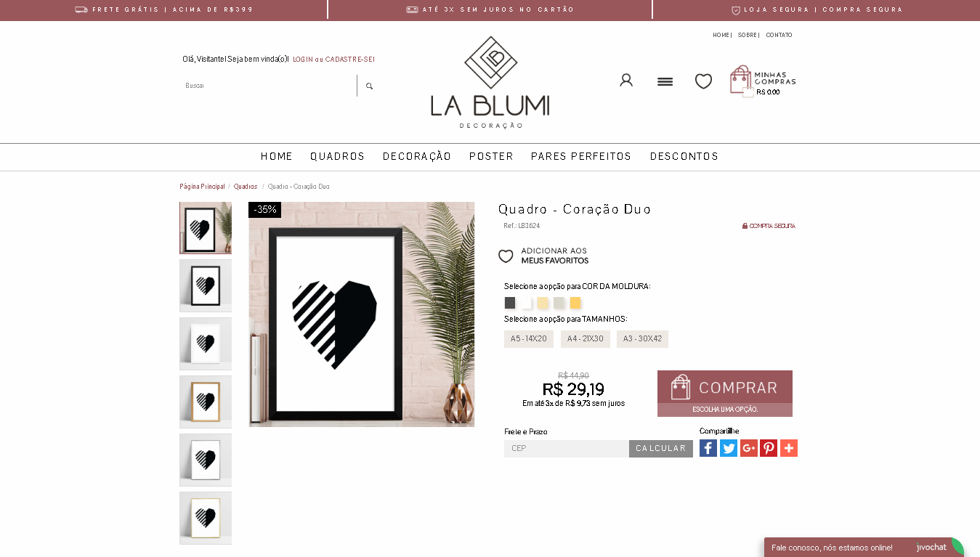The width and height of the screenshot is (980, 557).
Task: View the gold frame thumbnail
Action: 206,518
